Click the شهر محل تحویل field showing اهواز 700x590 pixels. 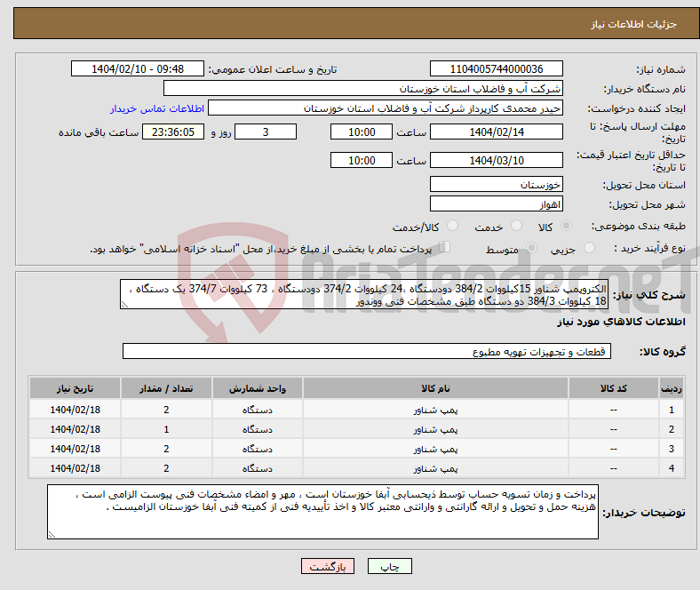pyautogui.click(x=496, y=203)
